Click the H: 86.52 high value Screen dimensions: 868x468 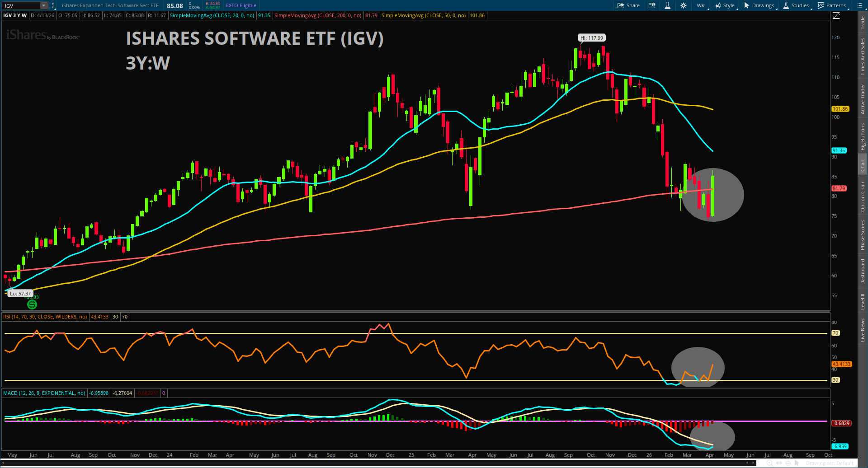point(90,15)
